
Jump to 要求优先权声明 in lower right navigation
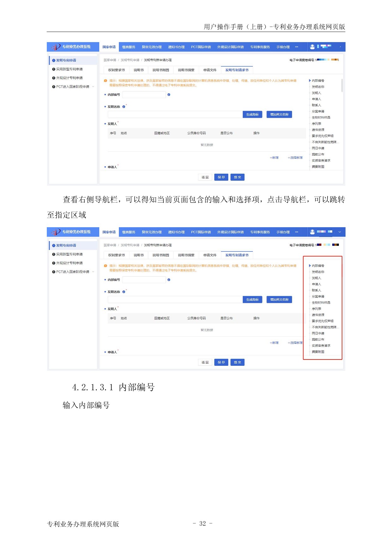point(322,321)
